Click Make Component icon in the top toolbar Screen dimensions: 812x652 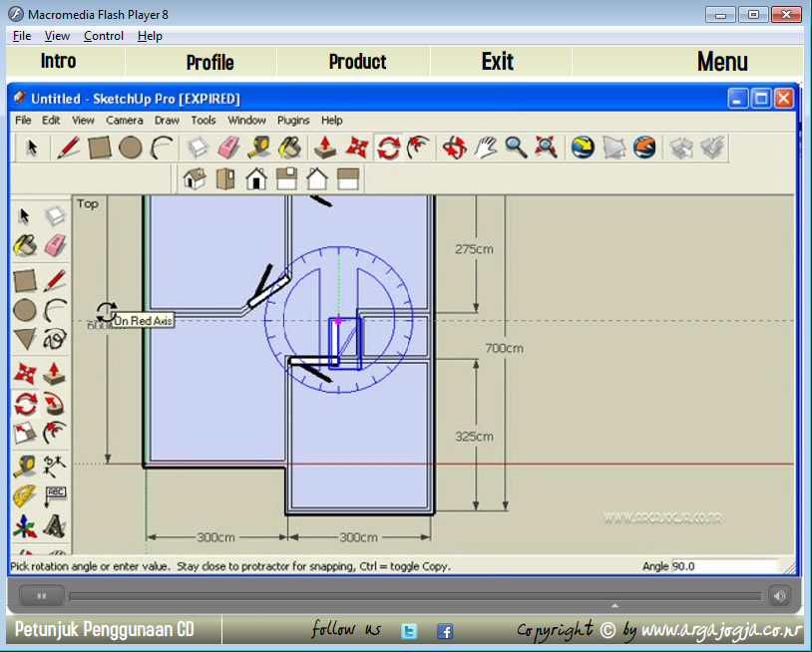point(198,148)
